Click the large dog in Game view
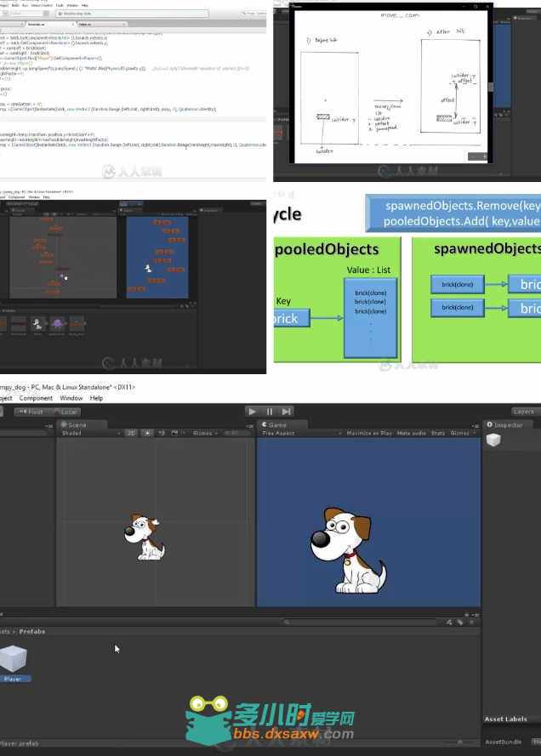541x756 pixels. [347, 550]
